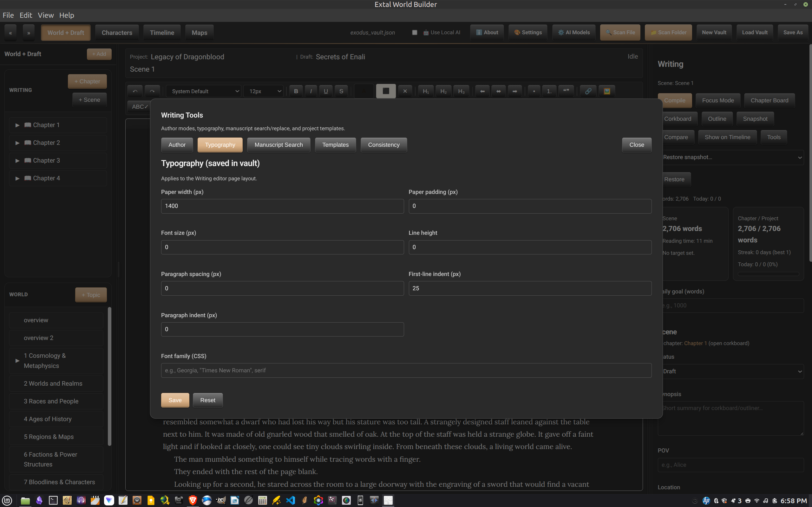Apply strikethrough formatting

point(341,91)
